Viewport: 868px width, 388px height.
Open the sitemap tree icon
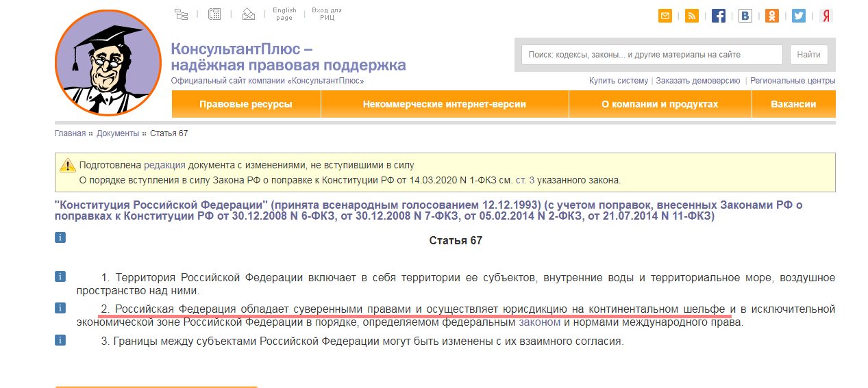(x=181, y=14)
